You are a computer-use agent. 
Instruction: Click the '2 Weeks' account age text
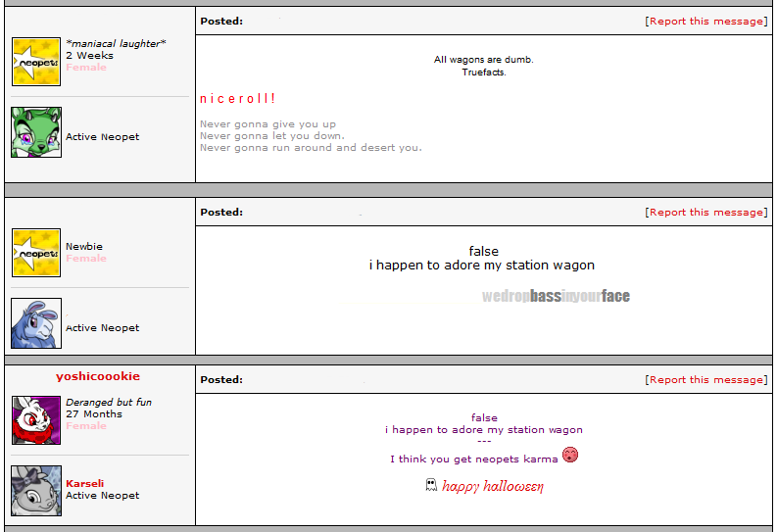pos(89,56)
